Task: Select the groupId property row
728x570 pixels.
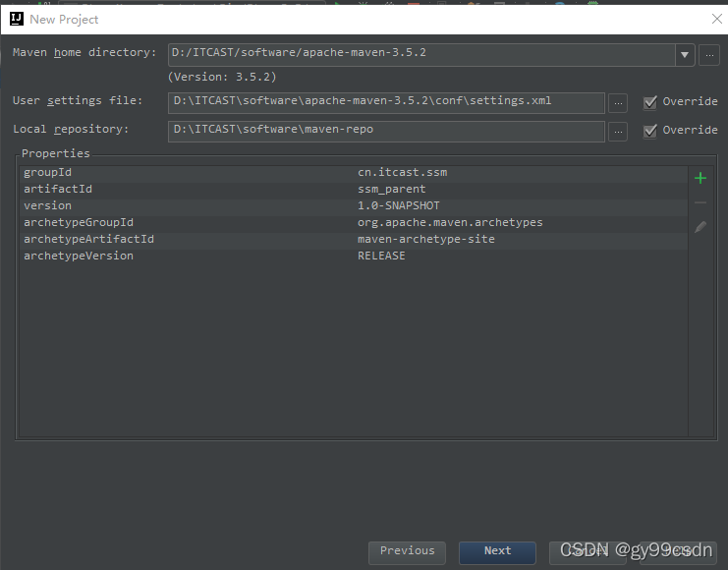Action: tap(354, 173)
